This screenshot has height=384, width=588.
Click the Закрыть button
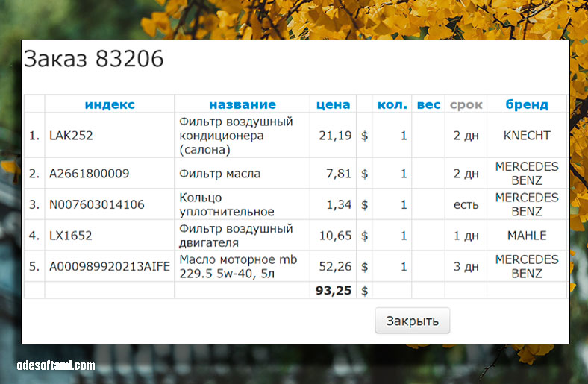coord(412,321)
